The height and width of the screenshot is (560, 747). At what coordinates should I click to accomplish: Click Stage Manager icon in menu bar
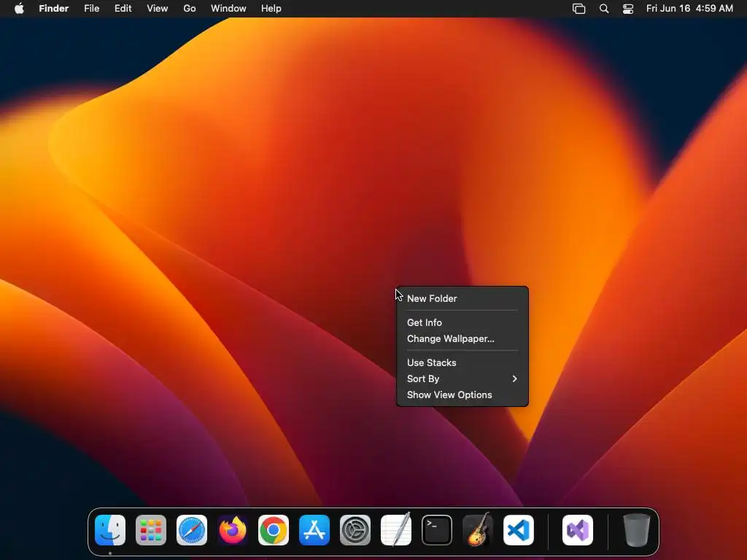tap(578, 9)
